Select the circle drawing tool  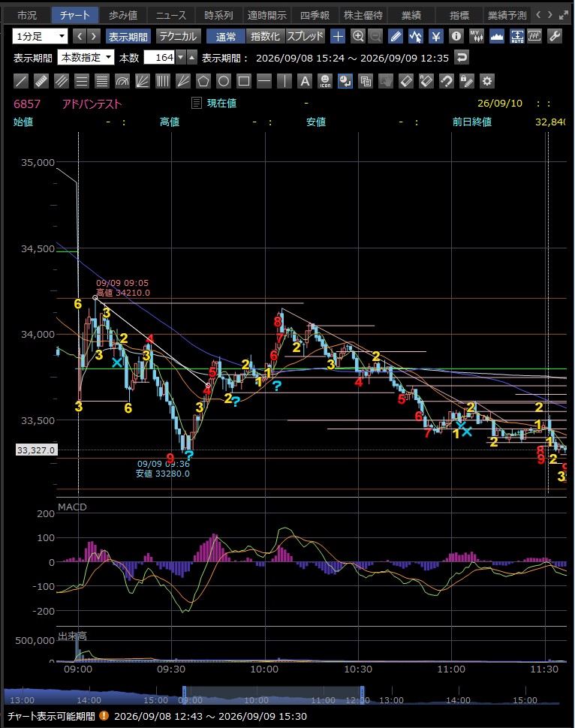click(x=224, y=82)
